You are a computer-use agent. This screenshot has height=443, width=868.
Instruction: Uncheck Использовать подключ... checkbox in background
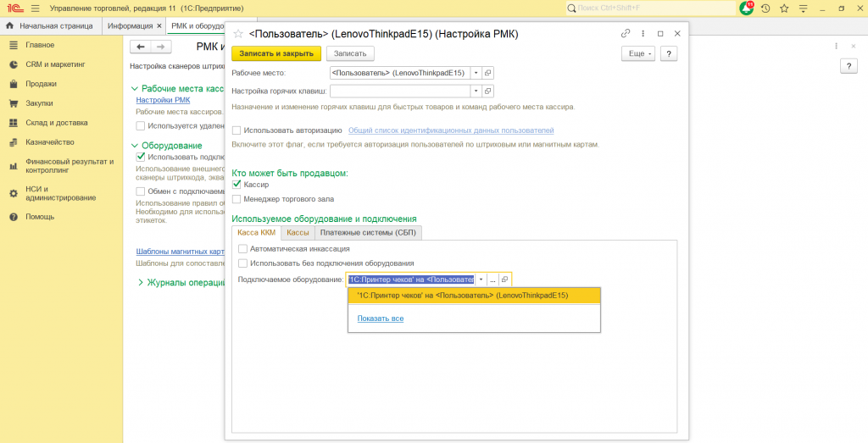pos(141,157)
